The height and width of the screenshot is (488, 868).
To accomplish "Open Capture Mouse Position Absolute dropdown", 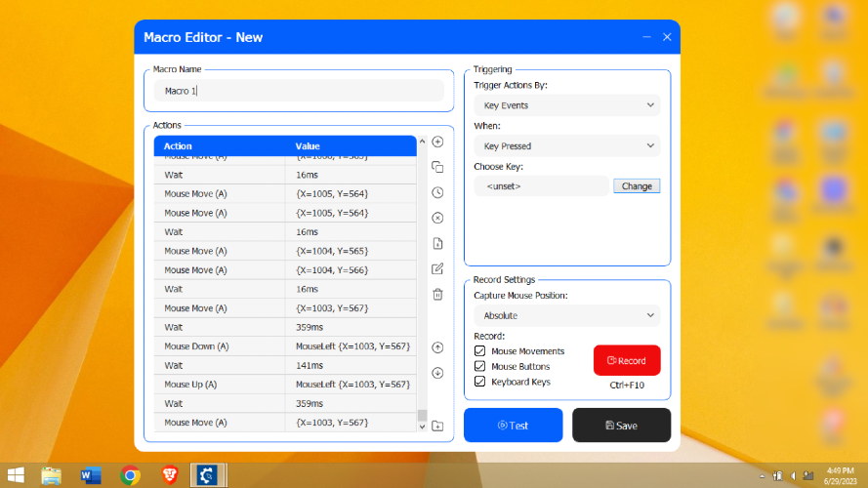I will (x=567, y=315).
